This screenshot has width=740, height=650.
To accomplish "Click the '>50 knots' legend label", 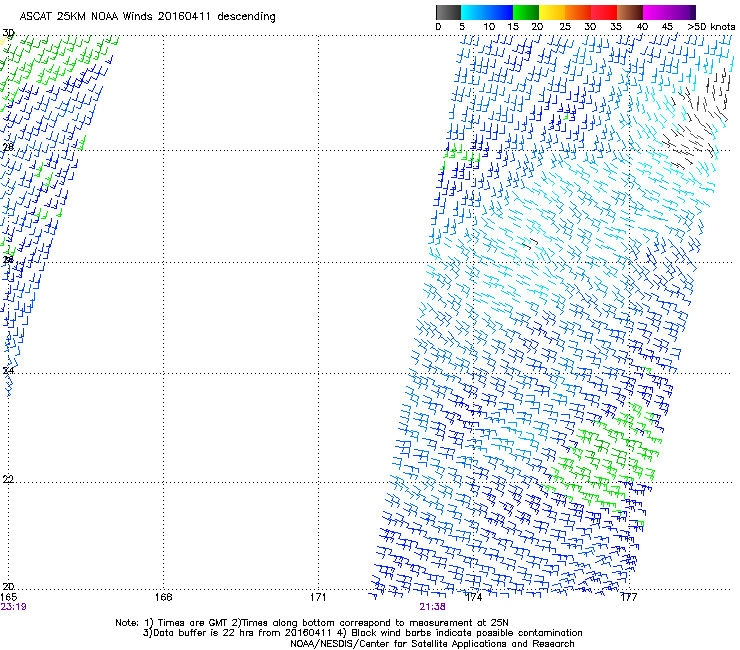I will click(711, 26).
